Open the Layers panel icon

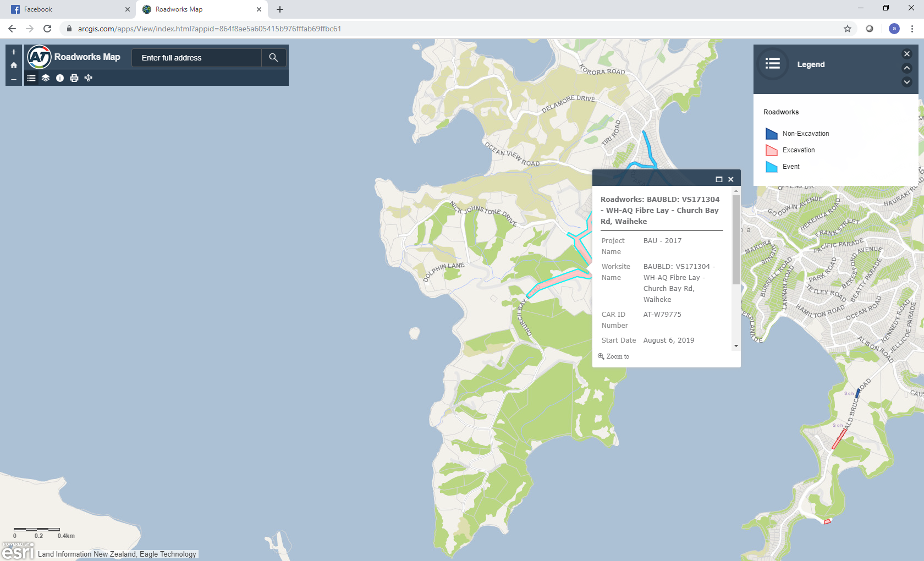[46, 78]
